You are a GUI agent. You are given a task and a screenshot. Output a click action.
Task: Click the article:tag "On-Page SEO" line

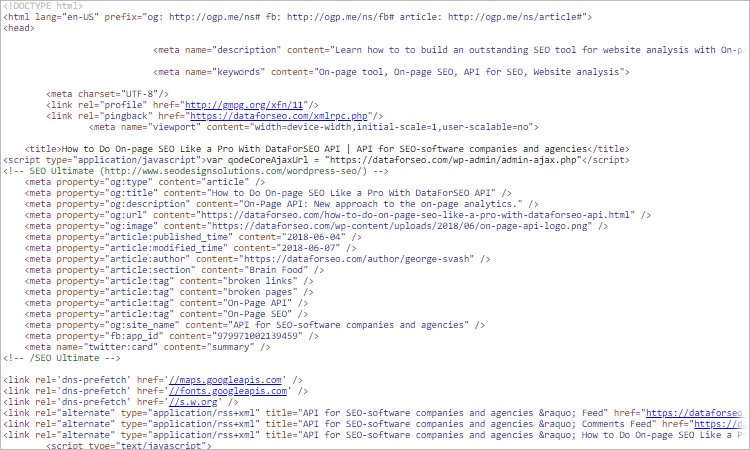point(166,314)
